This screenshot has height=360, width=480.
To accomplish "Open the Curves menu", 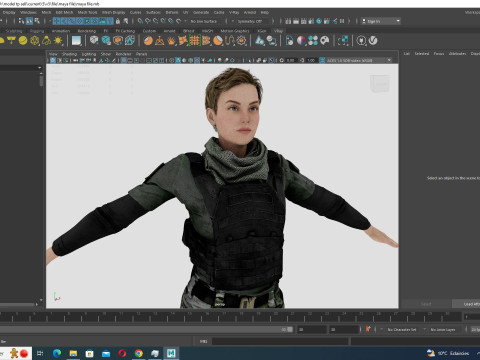I will tap(135, 12).
